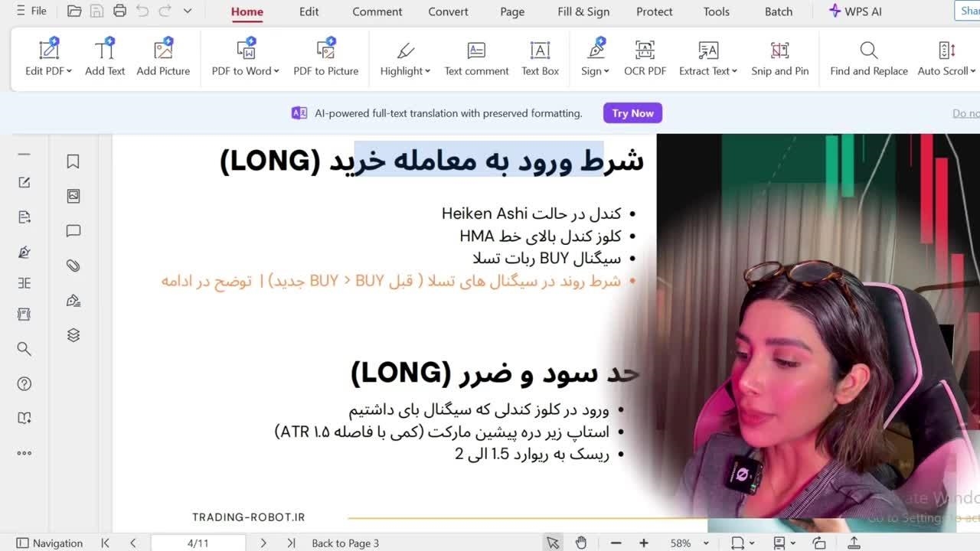Open the Bookmarks panel icon
The width and height of the screenshot is (980, 551).
point(73,161)
